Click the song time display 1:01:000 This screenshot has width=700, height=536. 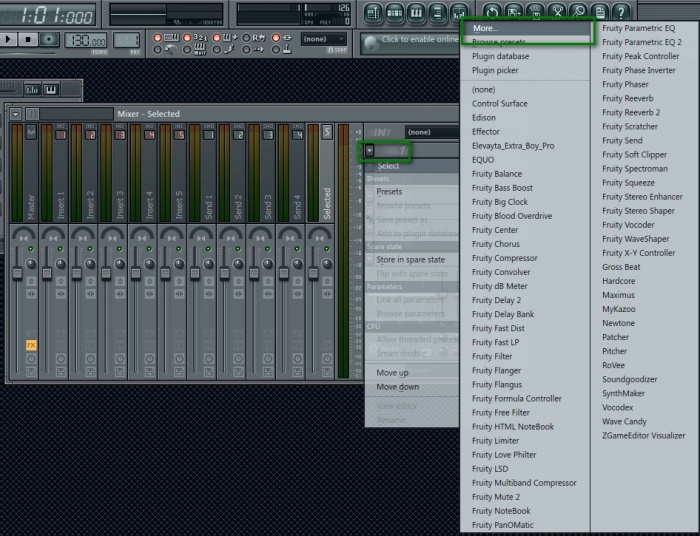48,15
